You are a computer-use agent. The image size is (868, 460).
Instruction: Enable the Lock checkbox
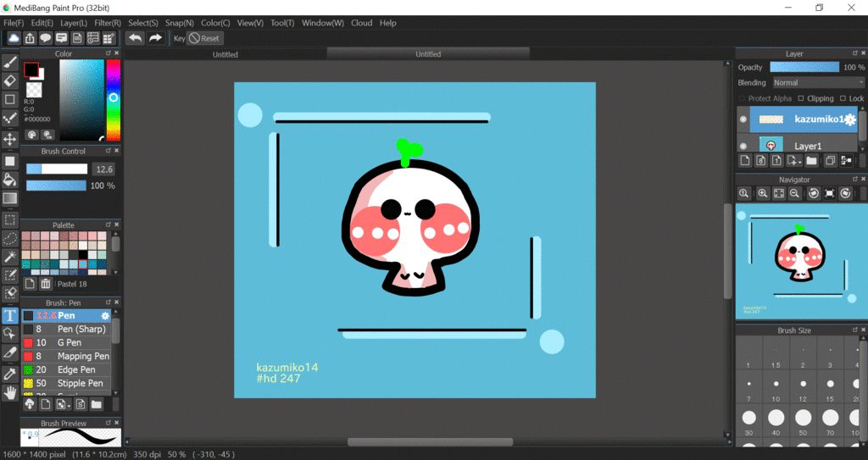coord(843,98)
